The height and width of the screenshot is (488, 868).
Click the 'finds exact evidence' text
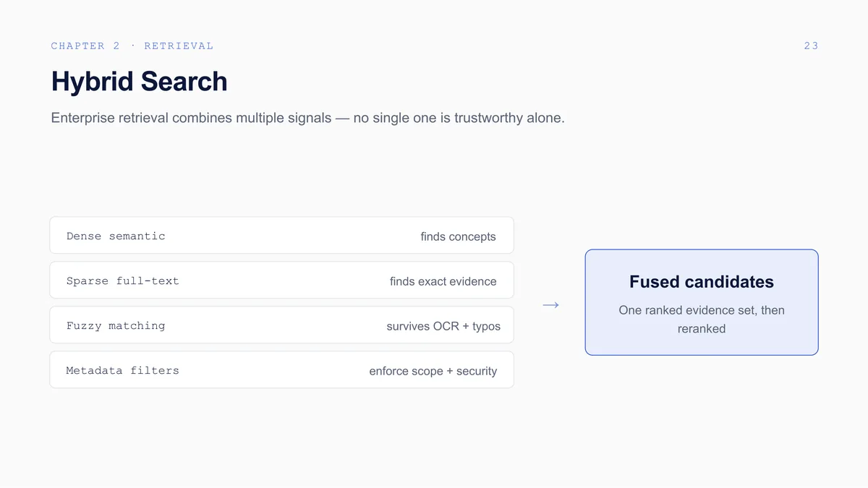click(x=443, y=281)
